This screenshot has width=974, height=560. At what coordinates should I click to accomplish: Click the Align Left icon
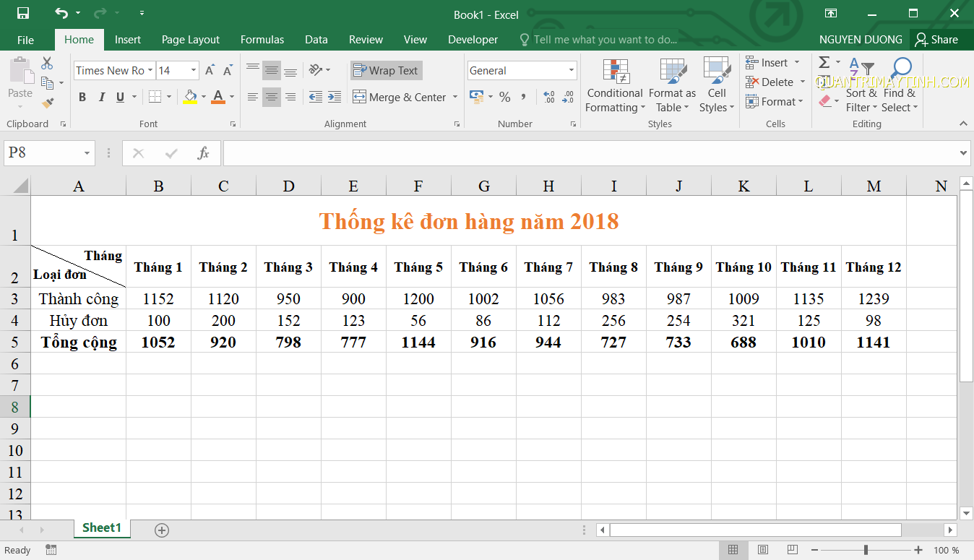pos(253,97)
